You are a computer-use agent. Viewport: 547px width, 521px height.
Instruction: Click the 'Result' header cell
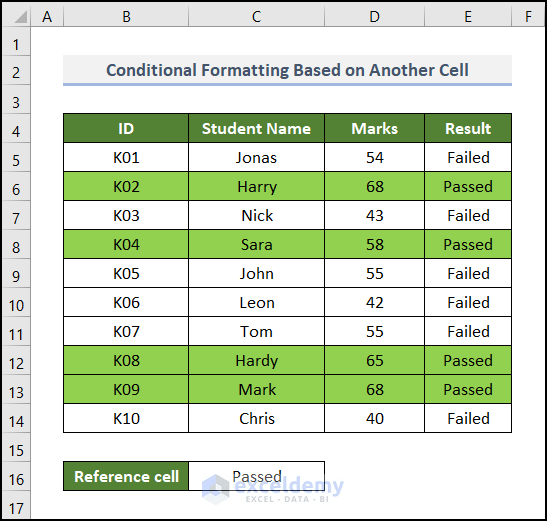point(468,128)
